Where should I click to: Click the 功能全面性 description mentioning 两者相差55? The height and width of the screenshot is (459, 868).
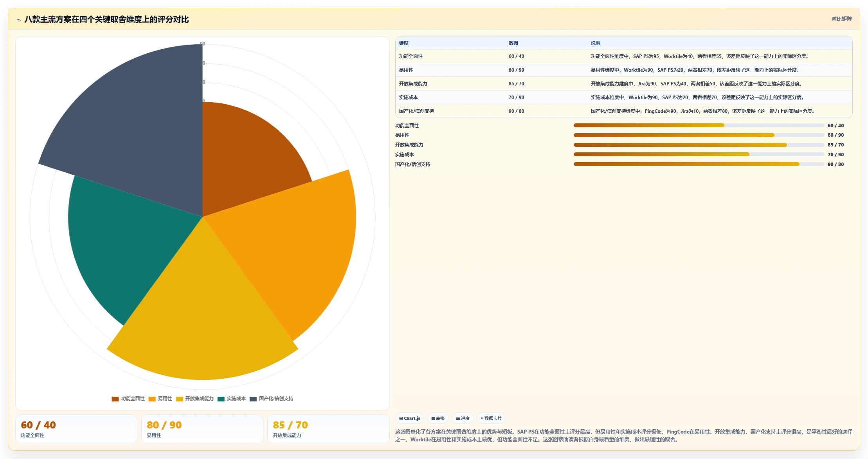(x=700, y=56)
